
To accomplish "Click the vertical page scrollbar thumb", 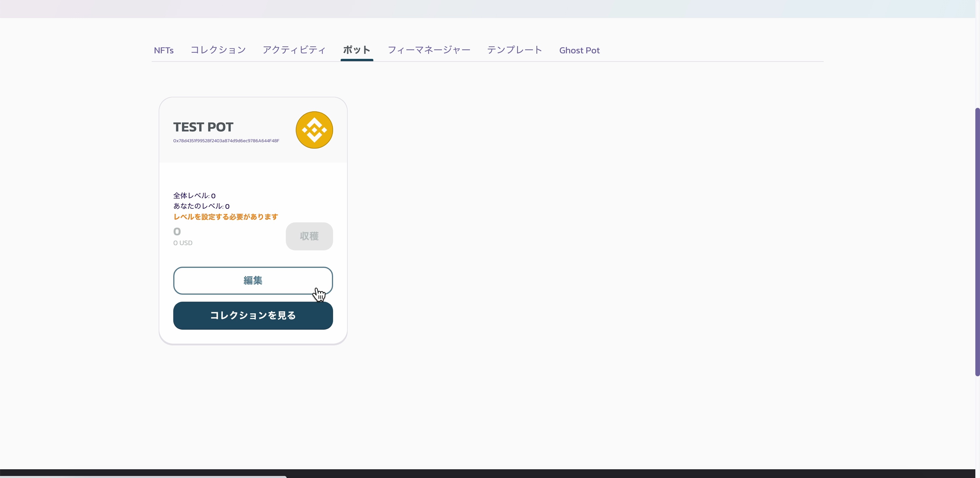I will pyautogui.click(x=977, y=242).
